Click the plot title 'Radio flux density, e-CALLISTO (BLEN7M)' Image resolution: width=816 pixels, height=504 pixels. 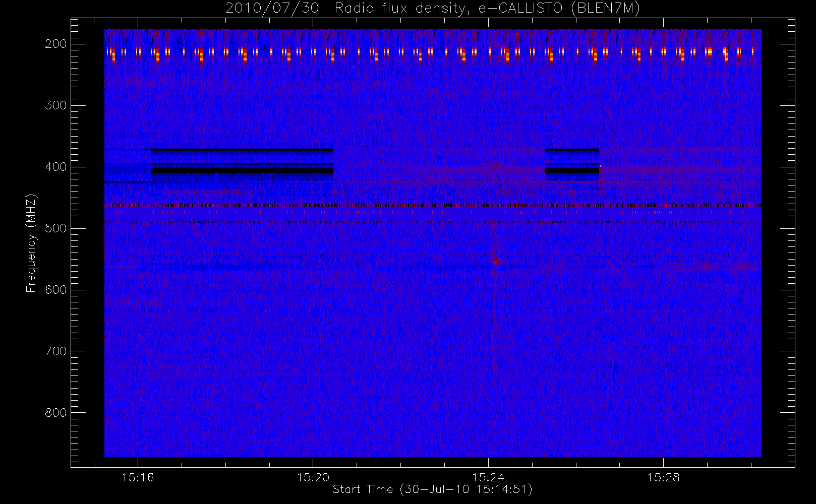[x=487, y=9]
